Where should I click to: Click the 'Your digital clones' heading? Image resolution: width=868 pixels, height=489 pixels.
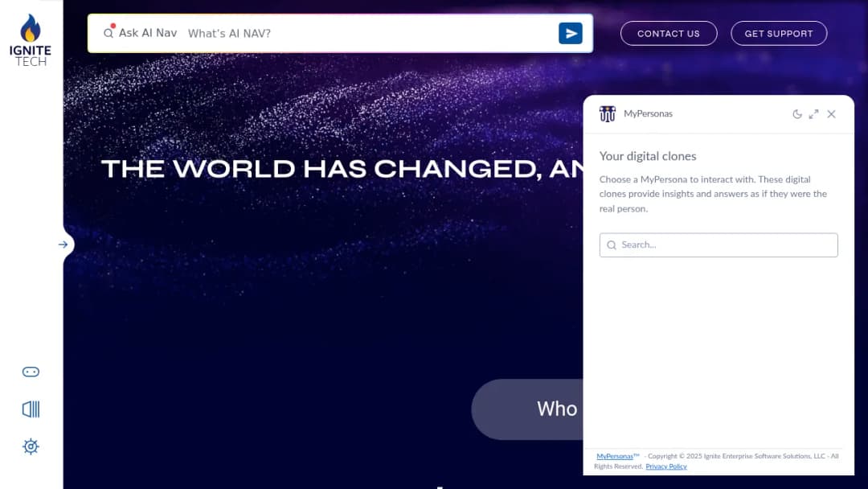coord(648,156)
